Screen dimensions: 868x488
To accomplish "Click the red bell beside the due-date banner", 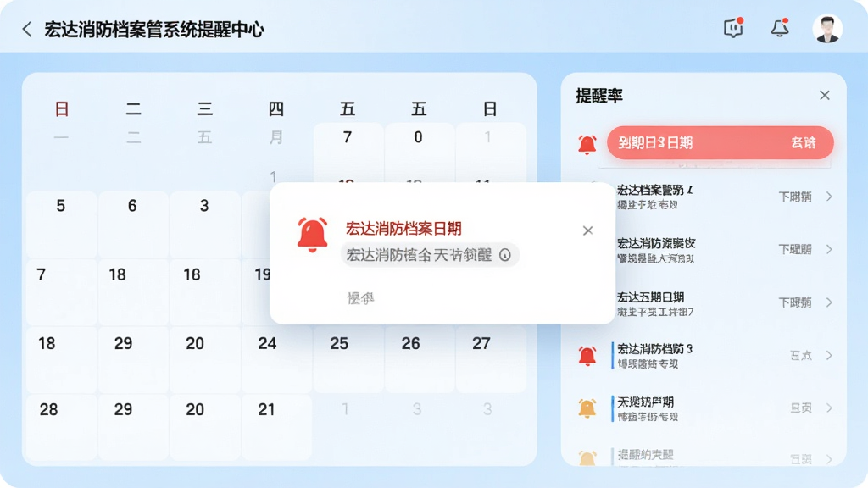I will click(587, 144).
